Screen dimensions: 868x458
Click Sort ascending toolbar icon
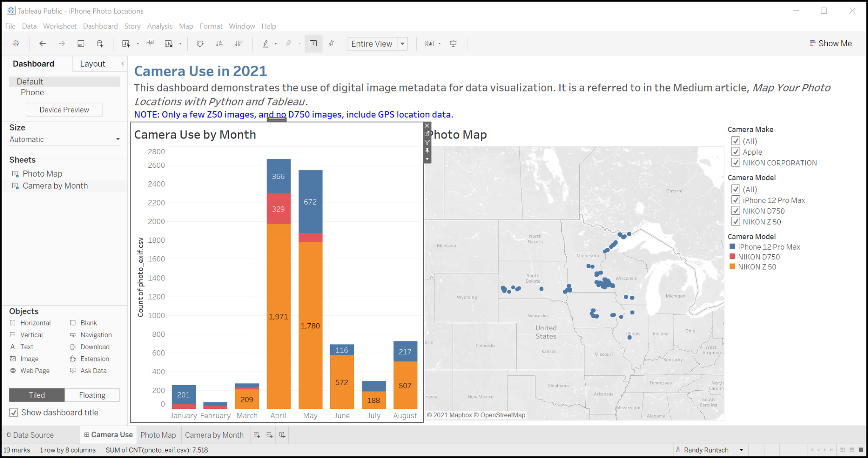coord(220,44)
